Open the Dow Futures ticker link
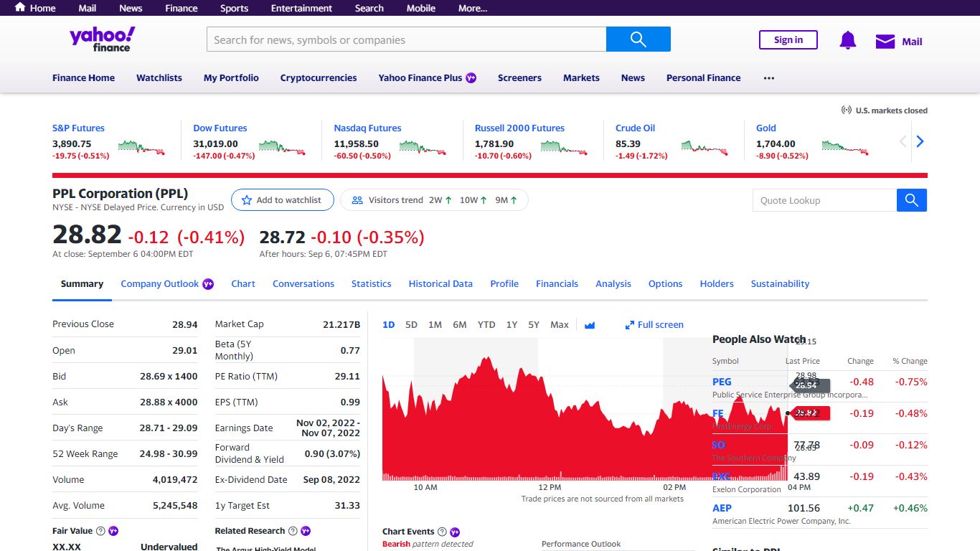This screenshot has height=551, width=980. coord(220,128)
